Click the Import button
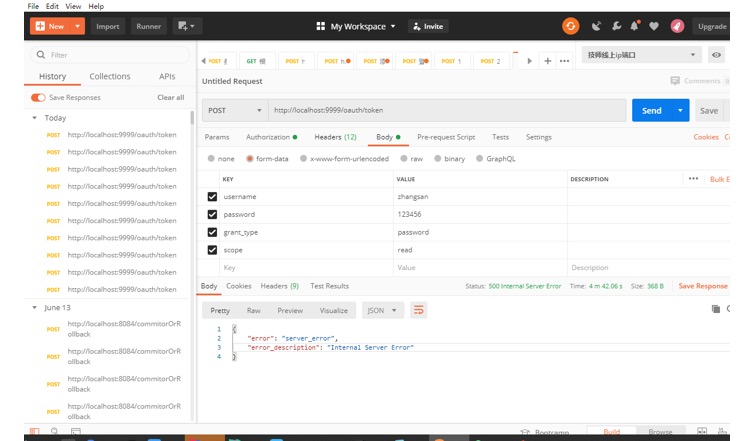 (108, 26)
